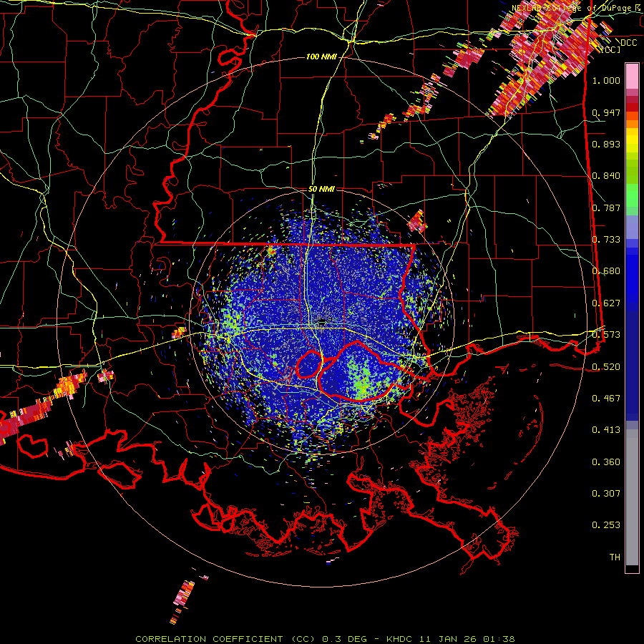Image resolution: width=644 pixels, height=644 pixels.
Task: Select the 0.573 scale value
Action: (x=606, y=334)
